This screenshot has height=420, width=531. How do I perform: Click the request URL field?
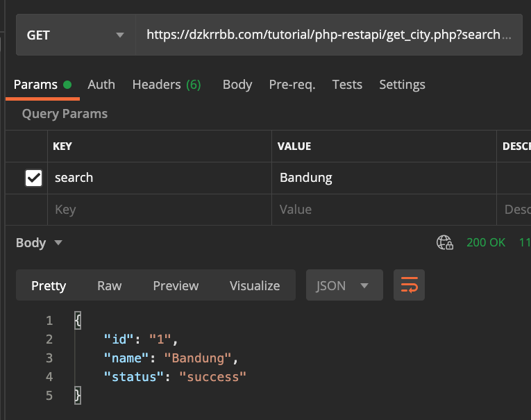pyautogui.click(x=326, y=35)
